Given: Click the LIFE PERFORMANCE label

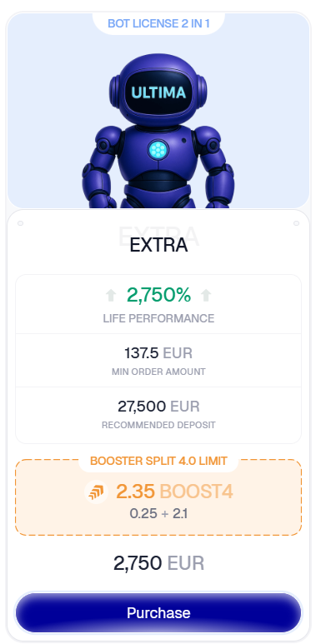Looking at the screenshot, I should pos(158,318).
